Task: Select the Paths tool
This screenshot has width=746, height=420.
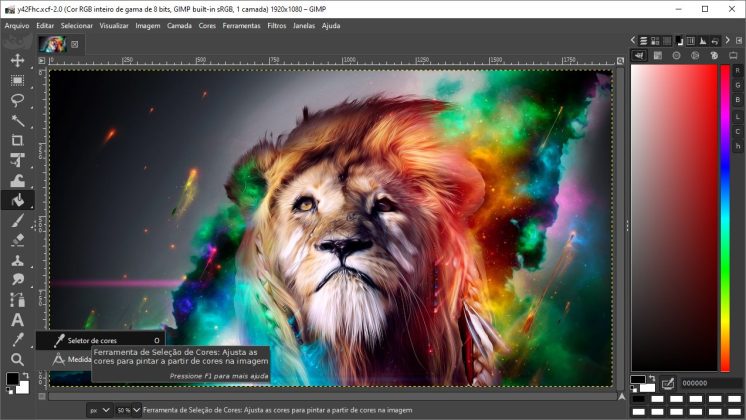Action: (18, 300)
